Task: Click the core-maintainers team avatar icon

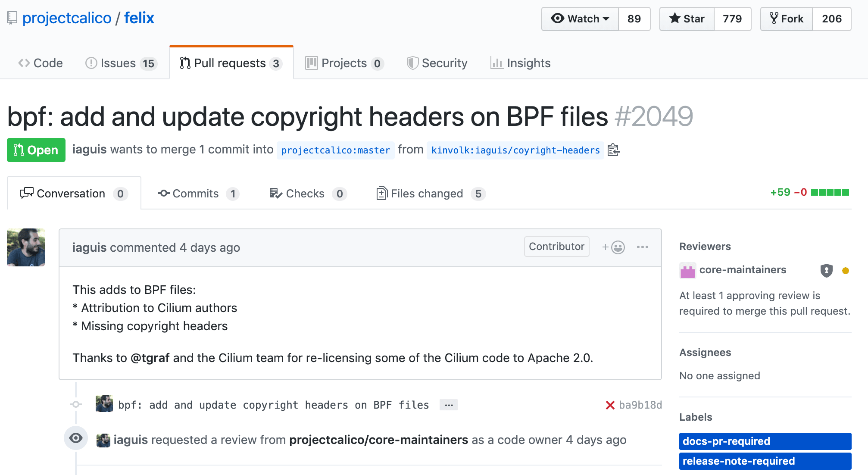Action: 688,271
